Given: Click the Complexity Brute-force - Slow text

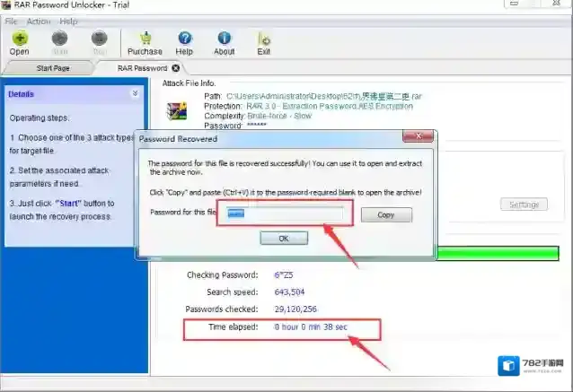Looking at the screenshot, I should pyautogui.click(x=279, y=116).
